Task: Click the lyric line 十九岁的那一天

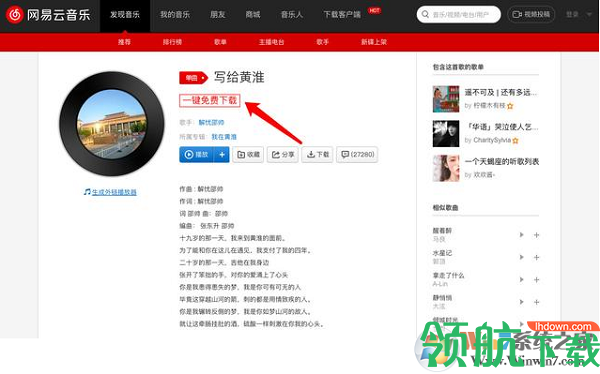Action: pos(233,238)
